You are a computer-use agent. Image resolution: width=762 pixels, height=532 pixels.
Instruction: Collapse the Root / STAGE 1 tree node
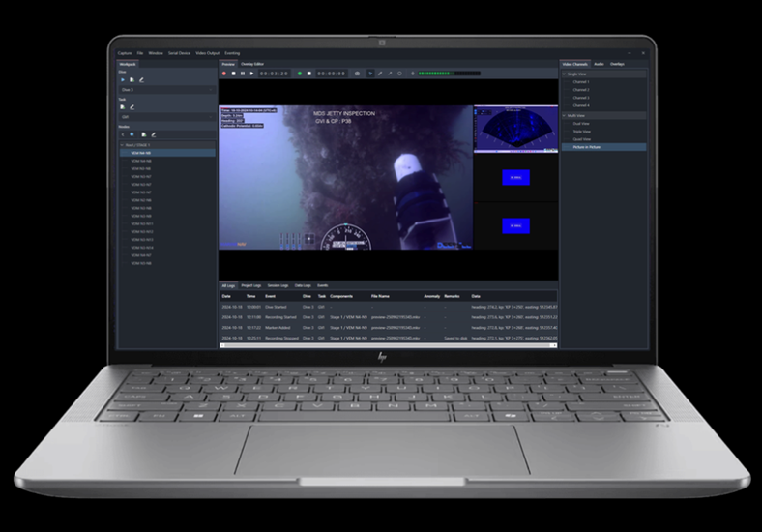(x=122, y=145)
